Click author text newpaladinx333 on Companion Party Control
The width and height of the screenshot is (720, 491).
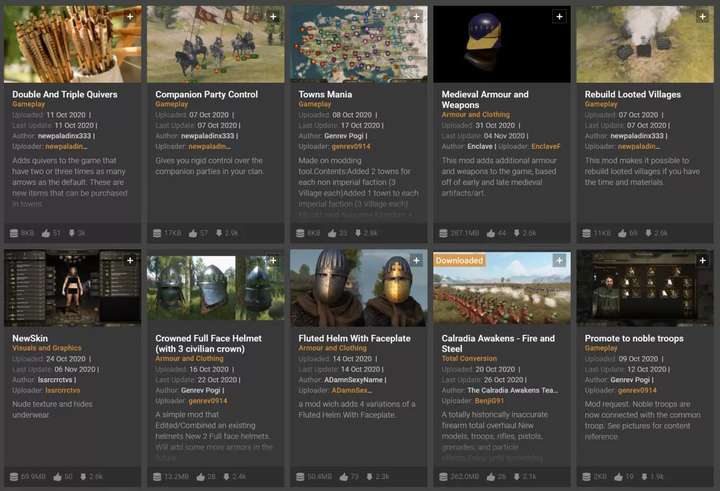click(x=208, y=136)
